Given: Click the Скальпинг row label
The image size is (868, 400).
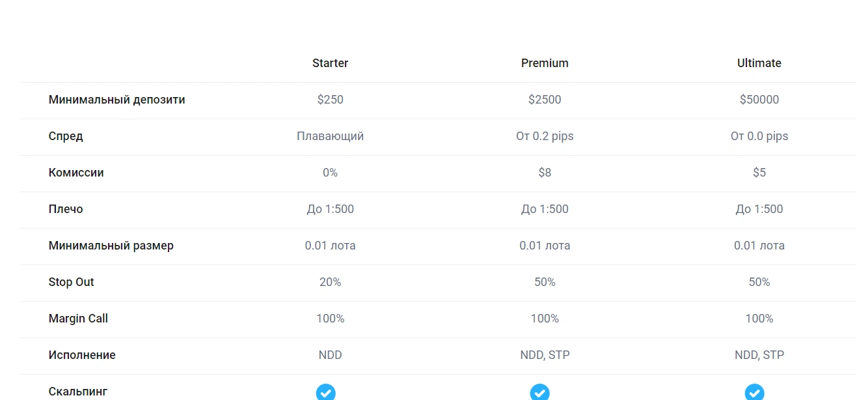Looking at the screenshot, I should click(77, 392).
